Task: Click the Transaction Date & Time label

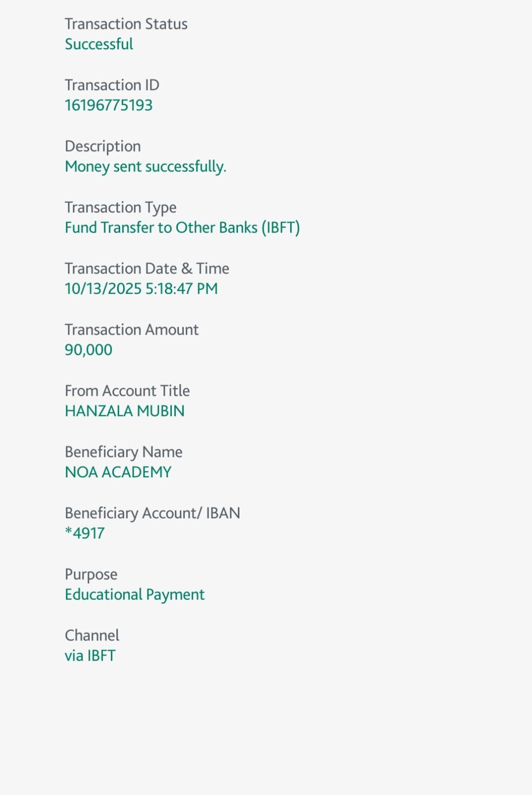Action: (147, 268)
